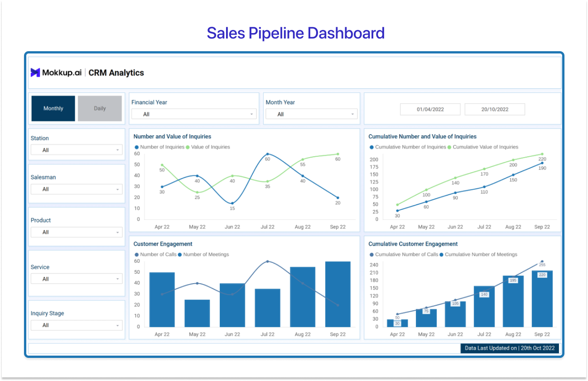Click the Number of Inquiries legend dot
This screenshot has width=588, height=381.
click(x=137, y=147)
